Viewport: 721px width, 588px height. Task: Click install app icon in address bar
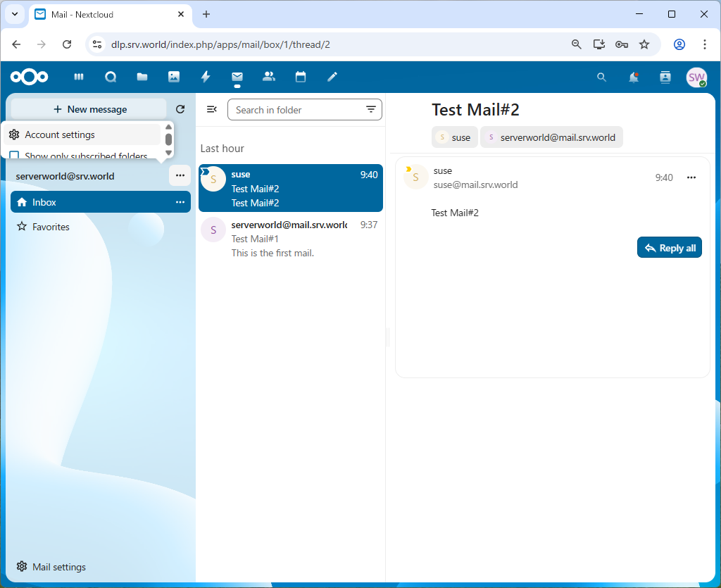598,44
